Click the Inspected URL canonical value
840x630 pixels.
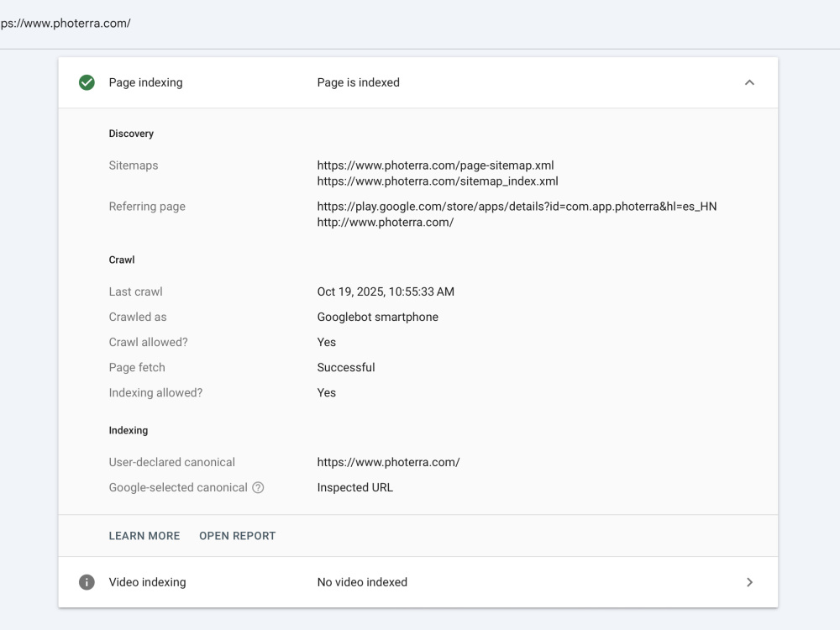pyautogui.click(x=354, y=487)
